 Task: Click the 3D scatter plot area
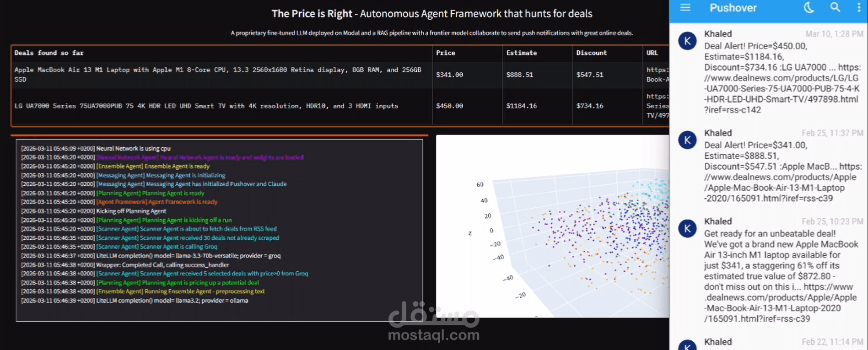point(553,226)
